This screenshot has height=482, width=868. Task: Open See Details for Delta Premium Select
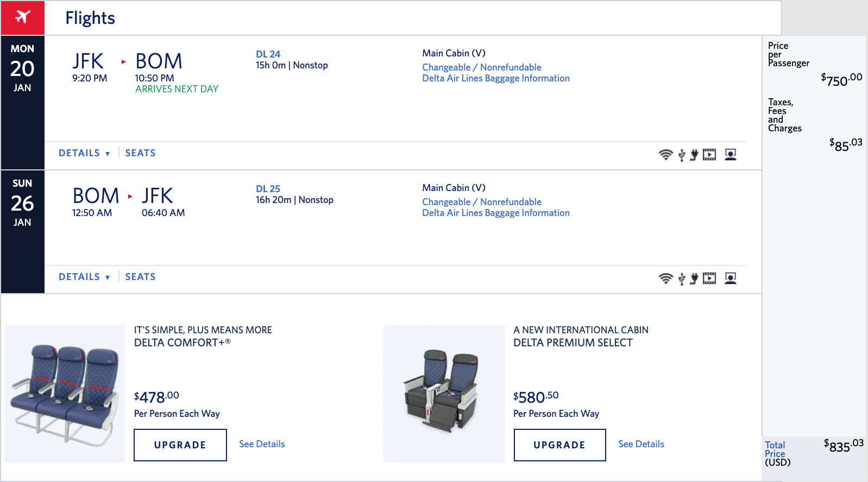pyautogui.click(x=641, y=444)
